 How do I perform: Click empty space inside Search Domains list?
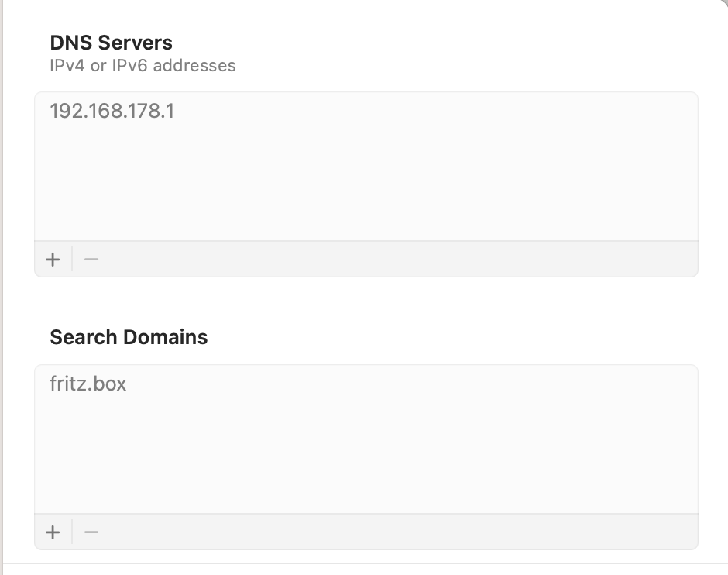(364, 457)
